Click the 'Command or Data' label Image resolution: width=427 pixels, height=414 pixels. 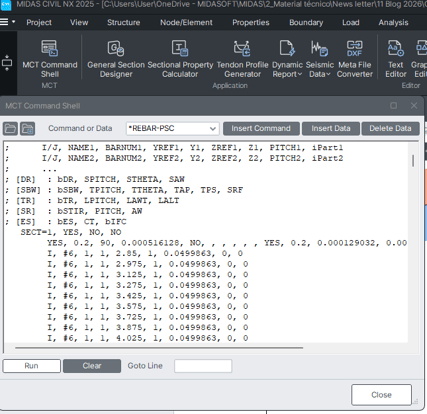click(x=80, y=128)
